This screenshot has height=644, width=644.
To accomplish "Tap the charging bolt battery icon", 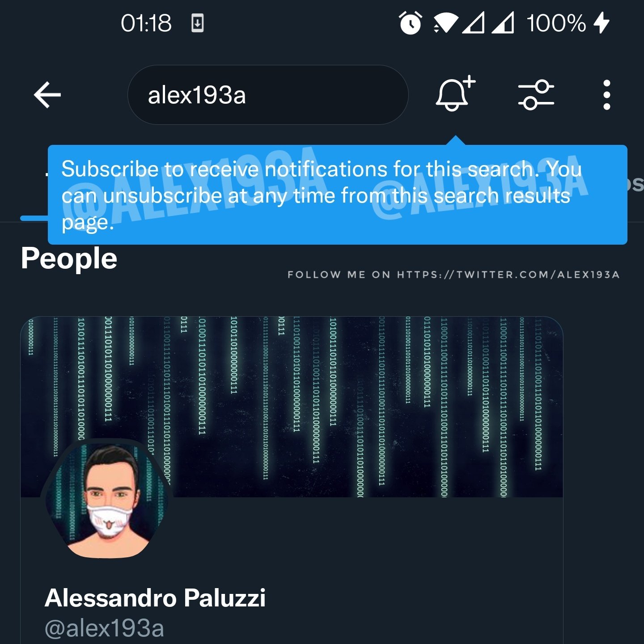I will click(x=602, y=23).
